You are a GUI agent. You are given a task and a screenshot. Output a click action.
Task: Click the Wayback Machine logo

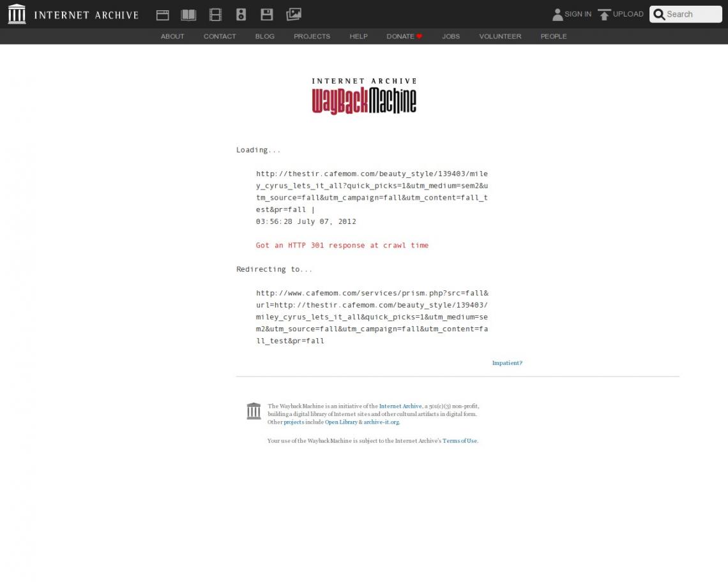click(x=364, y=96)
